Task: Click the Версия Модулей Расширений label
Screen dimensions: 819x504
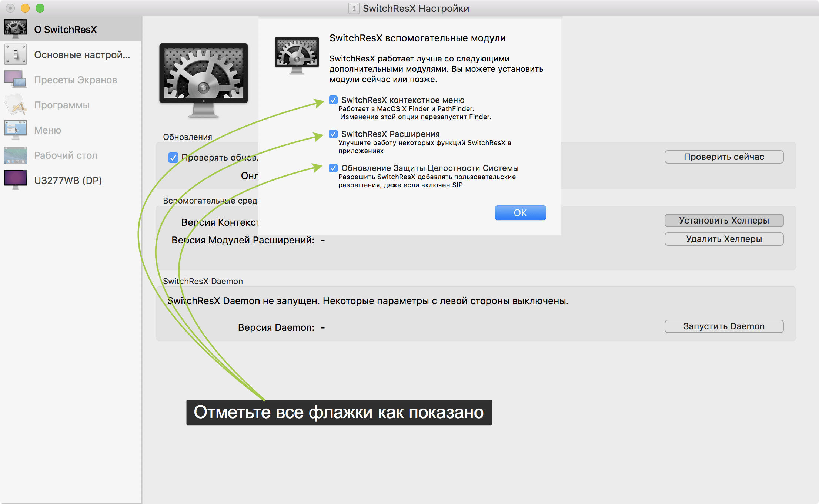Action: (243, 240)
